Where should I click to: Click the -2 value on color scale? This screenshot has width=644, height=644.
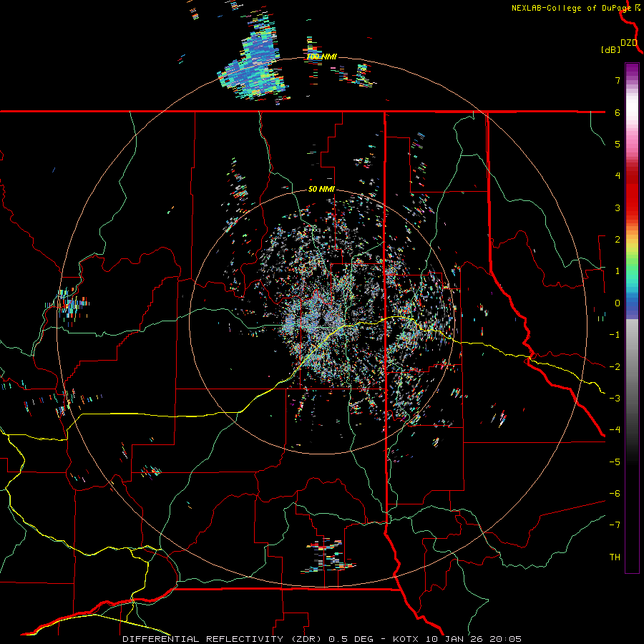(615, 367)
